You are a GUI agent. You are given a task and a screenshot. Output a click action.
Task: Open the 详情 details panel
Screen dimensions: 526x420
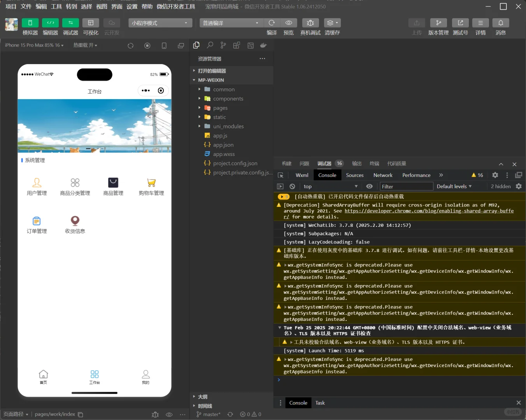point(480,23)
